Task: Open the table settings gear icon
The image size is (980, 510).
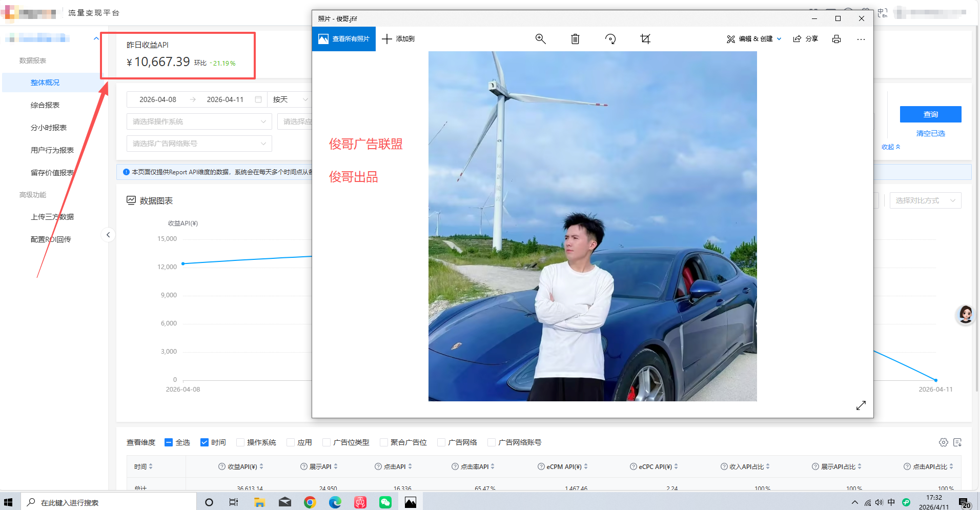Action: (943, 442)
